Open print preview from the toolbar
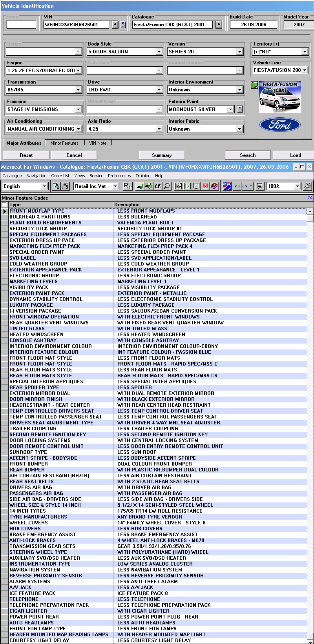Viewport: 314px width, 644px height. coord(56,186)
